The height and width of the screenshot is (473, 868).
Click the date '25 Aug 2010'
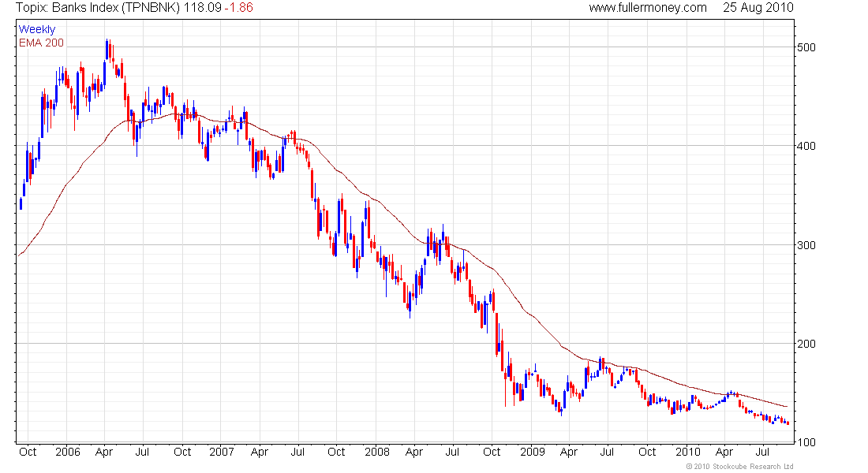pyautogui.click(x=758, y=8)
